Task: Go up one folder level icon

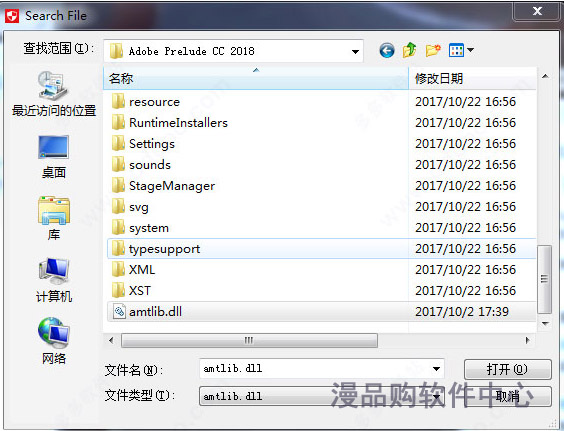Action: pyautogui.click(x=409, y=50)
